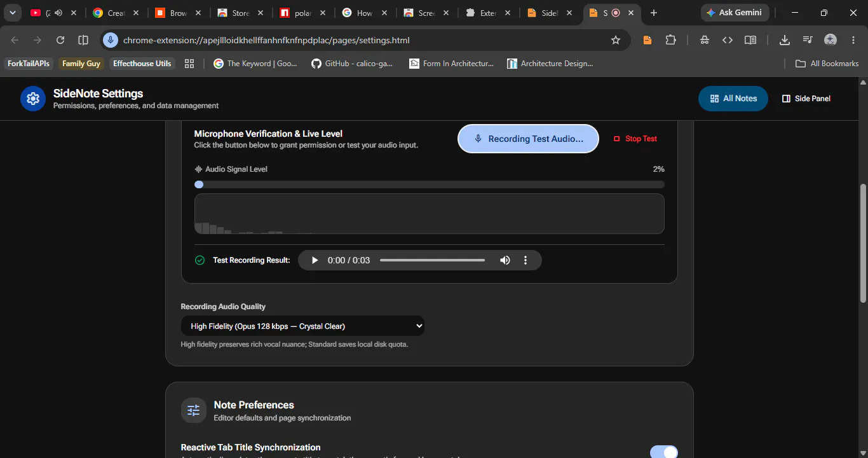
Task: Open the orange SideNote extension icon
Action: coord(648,40)
